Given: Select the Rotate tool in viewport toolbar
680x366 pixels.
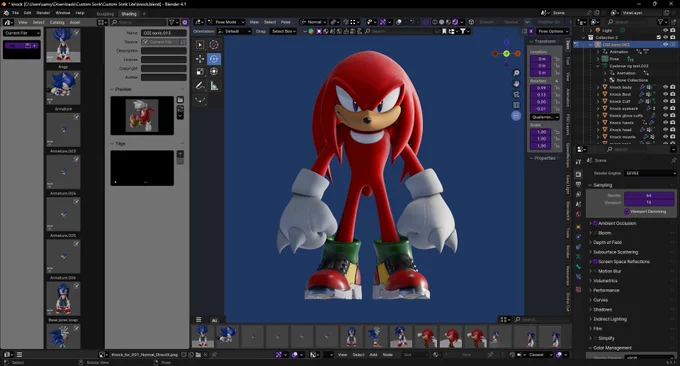Looking at the screenshot, I should click(214, 59).
